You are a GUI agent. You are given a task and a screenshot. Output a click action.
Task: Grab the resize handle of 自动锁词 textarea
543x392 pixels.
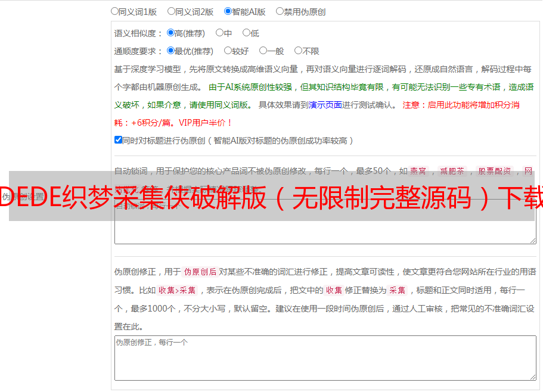click(533, 241)
